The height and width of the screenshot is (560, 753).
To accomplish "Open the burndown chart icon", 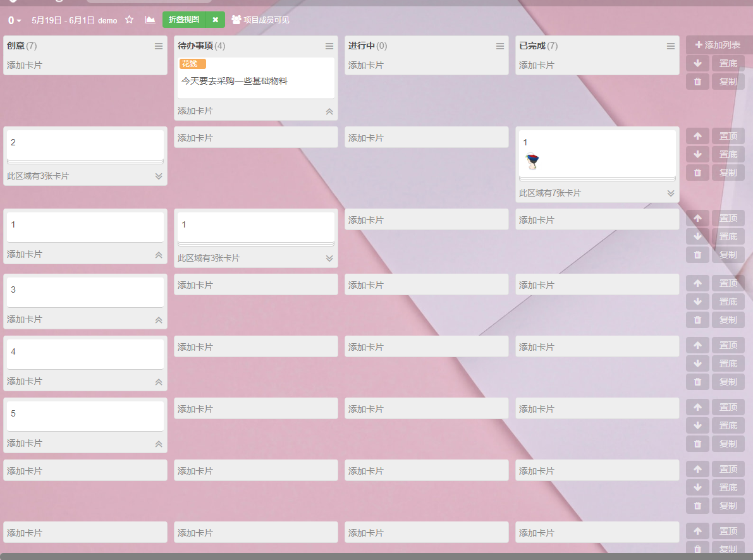I will 150,20.
